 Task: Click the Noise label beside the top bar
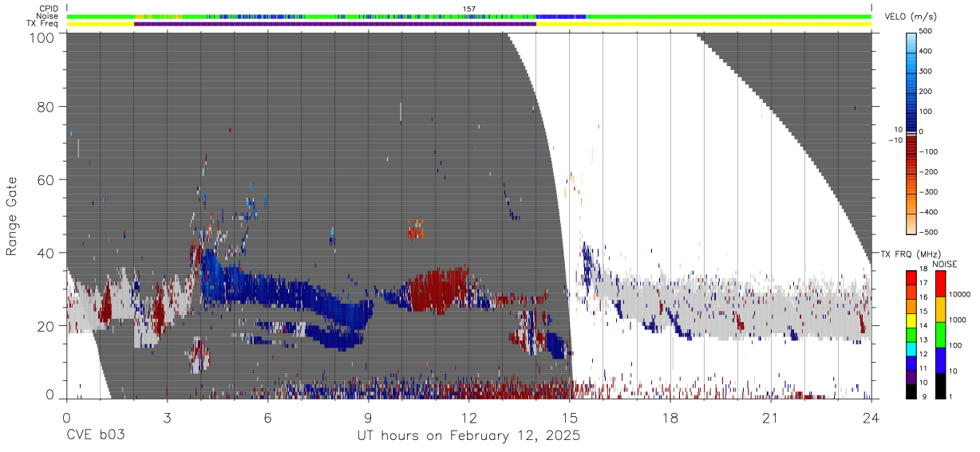[47, 16]
